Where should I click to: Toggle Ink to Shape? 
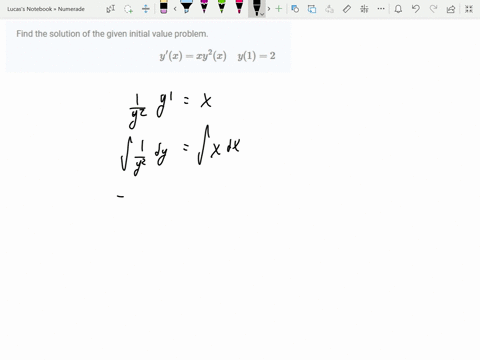click(312, 9)
